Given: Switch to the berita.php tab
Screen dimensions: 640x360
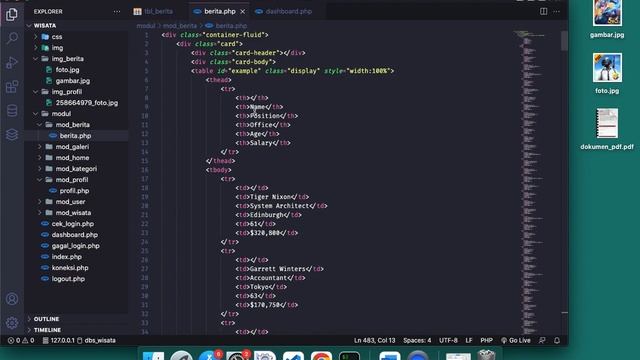Looking at the screenshot, I should [x=219, y=11].
